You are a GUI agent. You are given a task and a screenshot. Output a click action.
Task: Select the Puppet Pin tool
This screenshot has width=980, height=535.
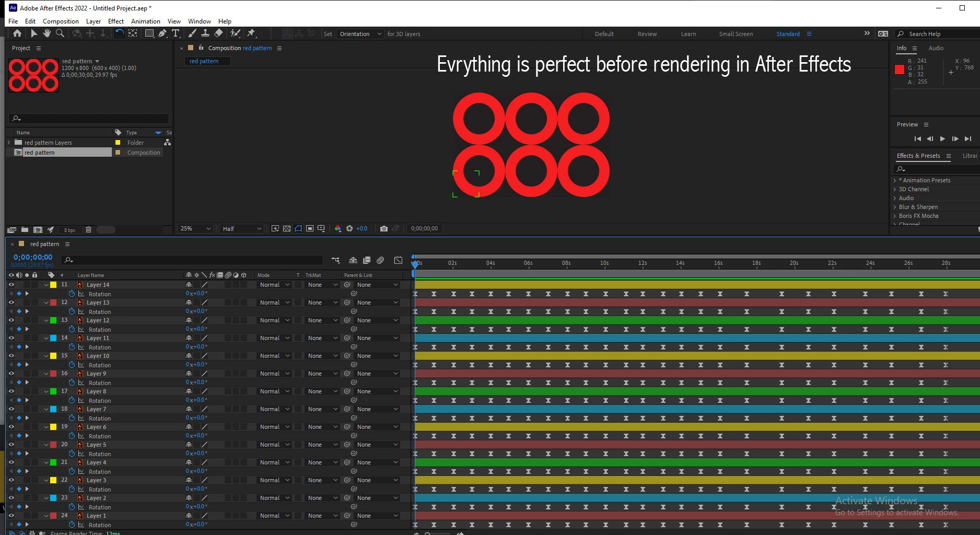[x=251, y=33]
